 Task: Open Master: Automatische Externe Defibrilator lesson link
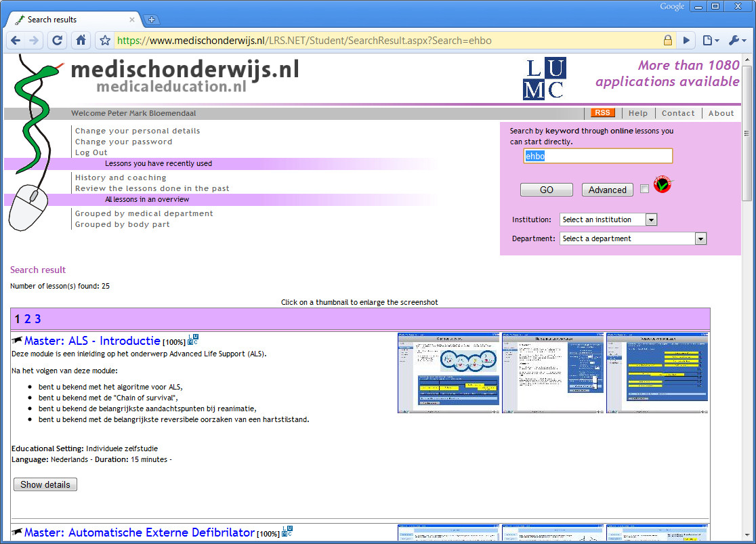click(x=140, y=532)
